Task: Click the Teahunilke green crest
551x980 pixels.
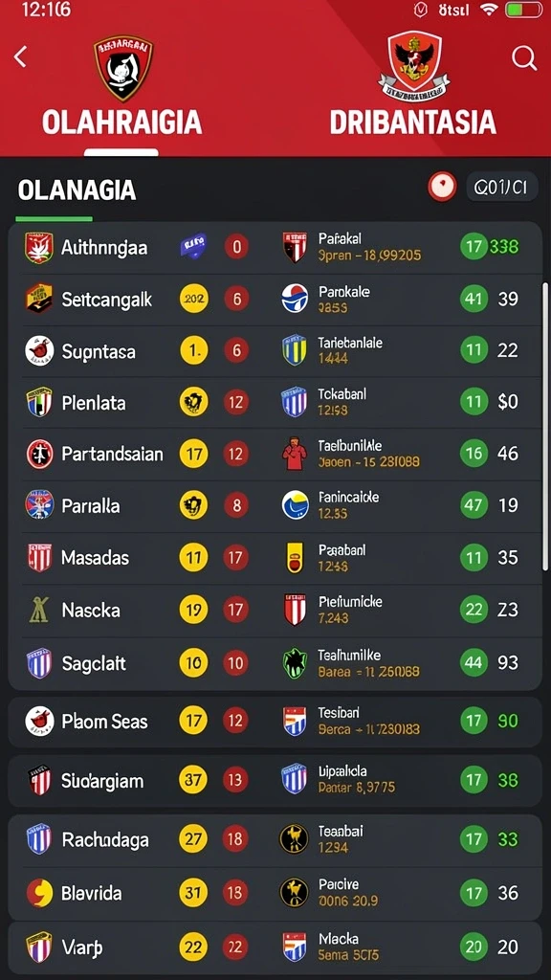Action: pos(295,664)
